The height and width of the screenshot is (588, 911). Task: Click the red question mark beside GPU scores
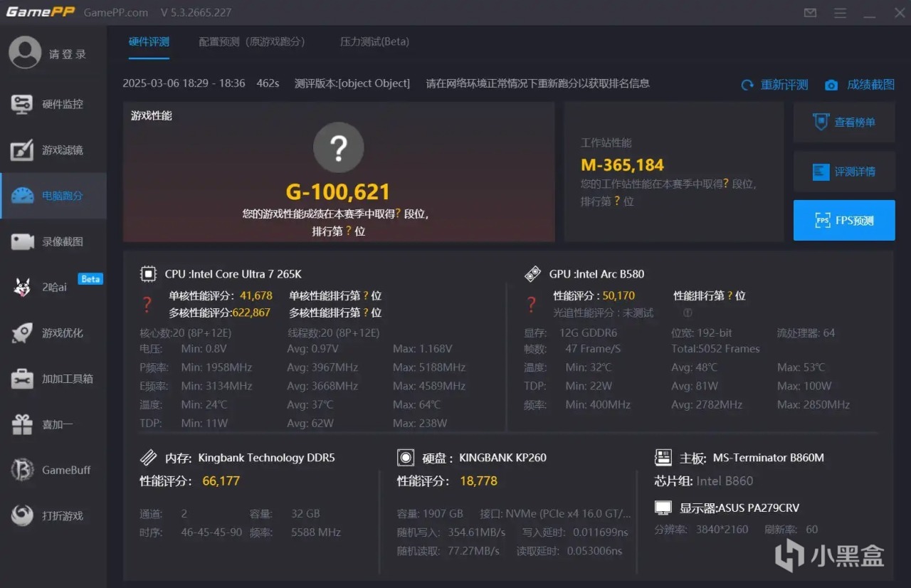(x=531, y=305)
